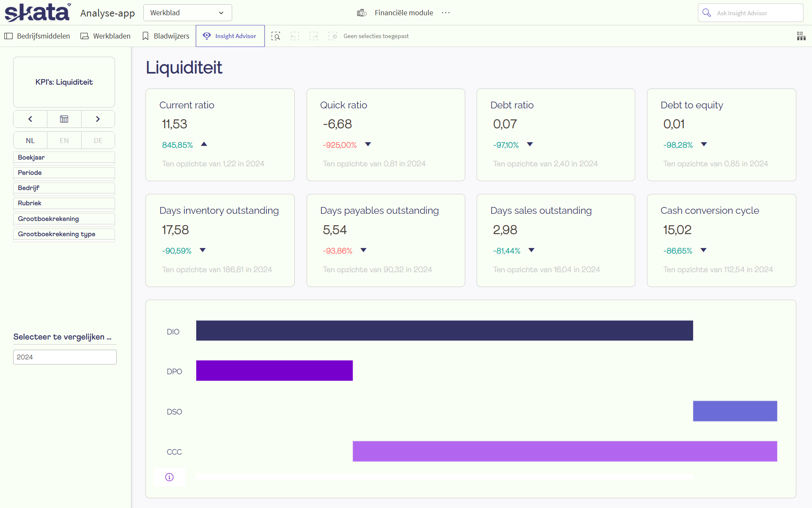Screen dimensions: 812x508
Task: Switch language to DE
Action: coord(98,141)
